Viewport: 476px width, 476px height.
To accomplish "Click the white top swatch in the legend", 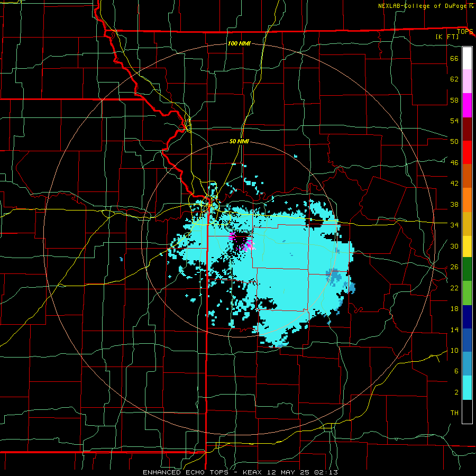I will point(467,58).
